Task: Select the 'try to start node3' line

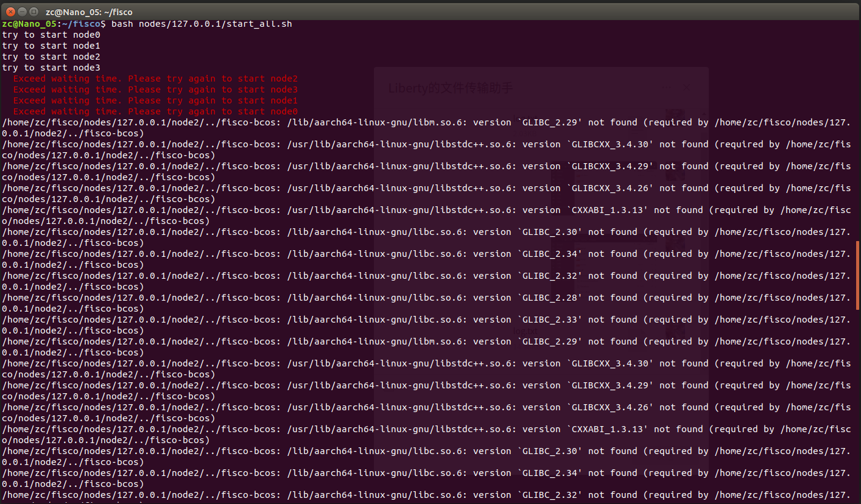Action: 51,68
